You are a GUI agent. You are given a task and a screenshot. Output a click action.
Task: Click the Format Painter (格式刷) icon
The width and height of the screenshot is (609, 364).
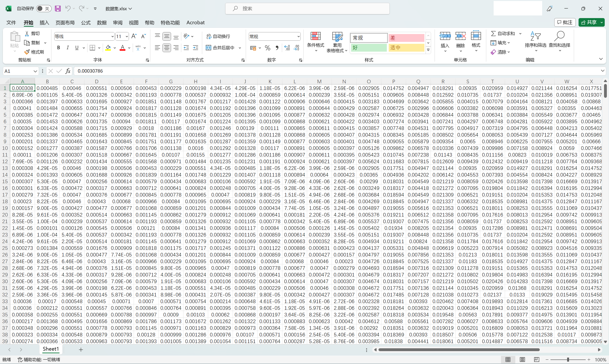pyautogui.click(x=27, y=52)
